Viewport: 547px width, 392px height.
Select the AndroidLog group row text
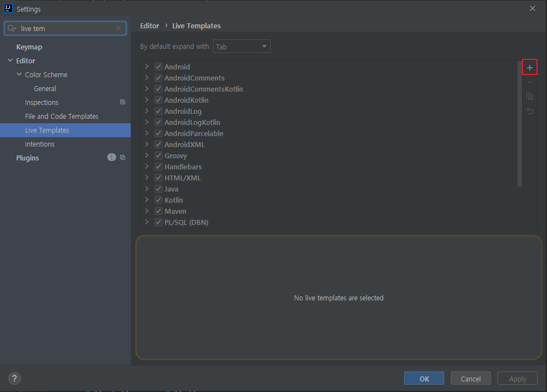(183, 112)
